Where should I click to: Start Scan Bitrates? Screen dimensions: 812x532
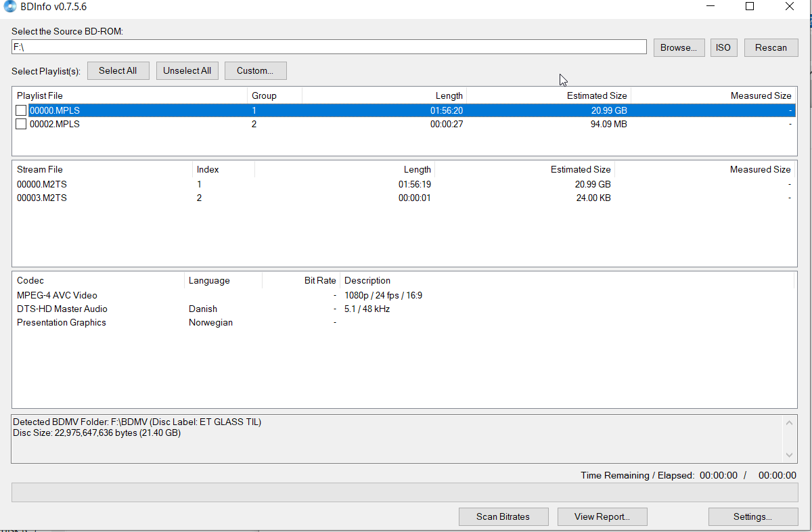click(503, 516)
